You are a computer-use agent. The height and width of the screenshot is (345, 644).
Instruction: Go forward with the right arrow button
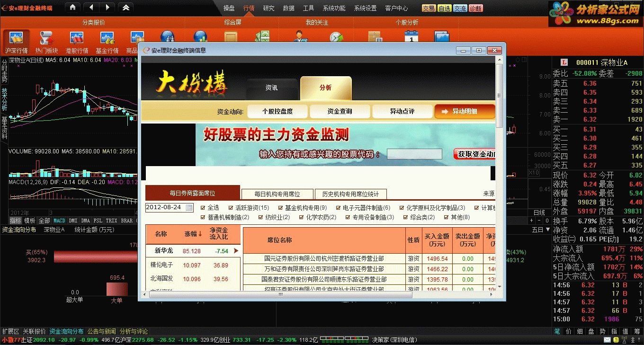tap(107, 8)
